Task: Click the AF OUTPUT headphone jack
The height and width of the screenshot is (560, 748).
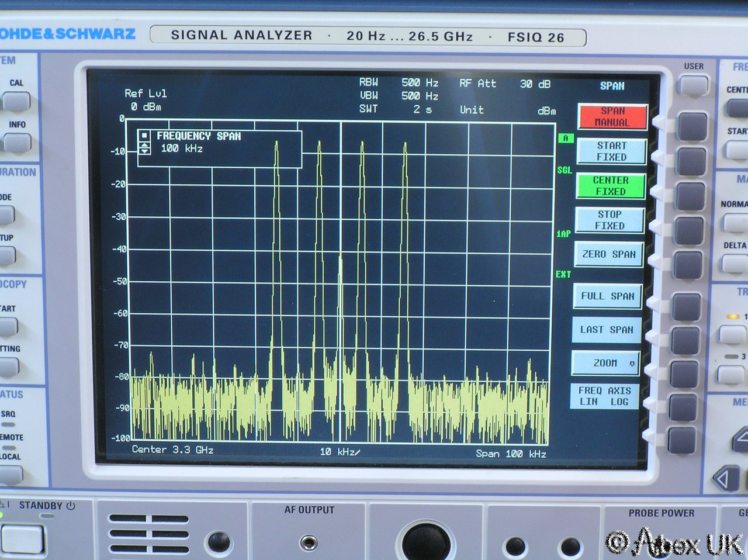Action: click(309, 542)
